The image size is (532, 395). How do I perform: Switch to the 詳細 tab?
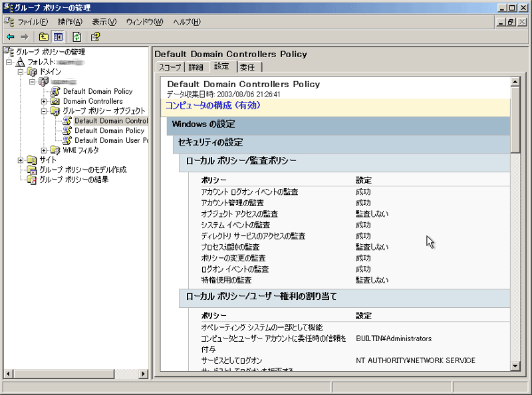point(196,67)
